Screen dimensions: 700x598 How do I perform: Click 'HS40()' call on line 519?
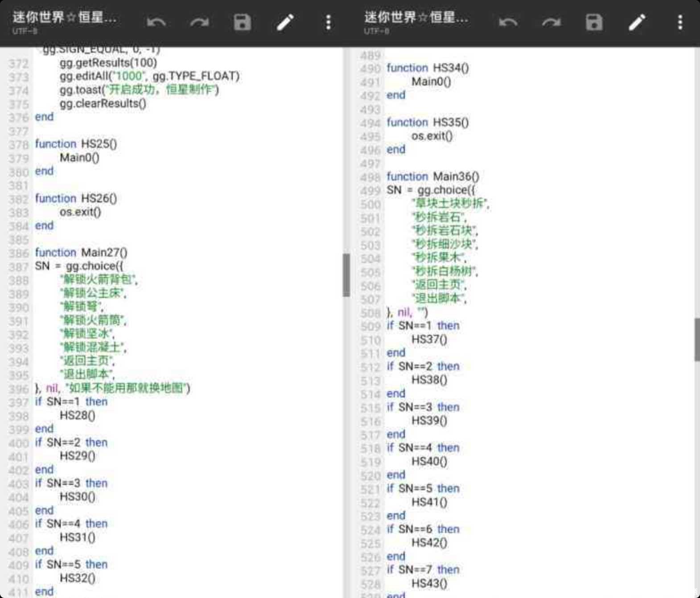[x=429, y=462]
